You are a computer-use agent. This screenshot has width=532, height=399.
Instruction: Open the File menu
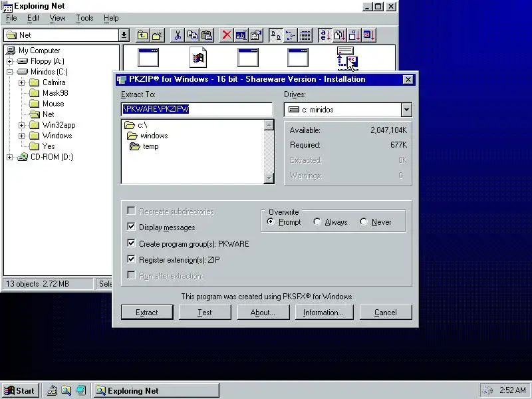tap(11, 18)
